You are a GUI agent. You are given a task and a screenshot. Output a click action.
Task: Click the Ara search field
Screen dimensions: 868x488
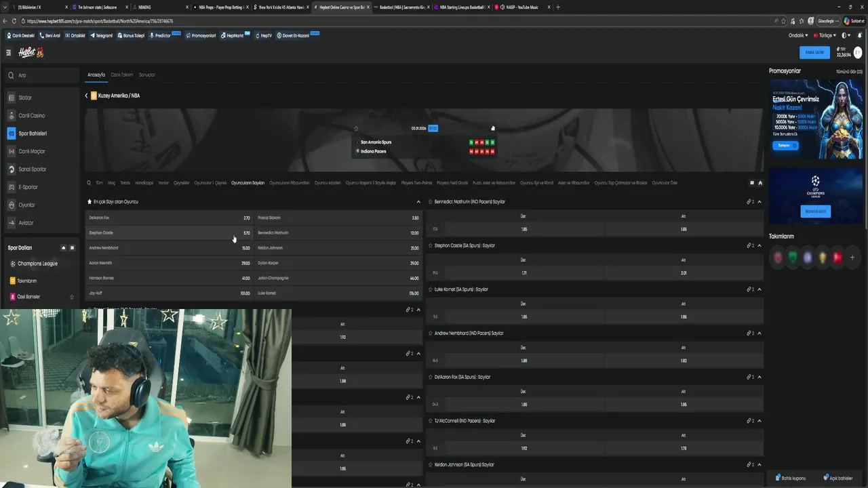(41, 75)
